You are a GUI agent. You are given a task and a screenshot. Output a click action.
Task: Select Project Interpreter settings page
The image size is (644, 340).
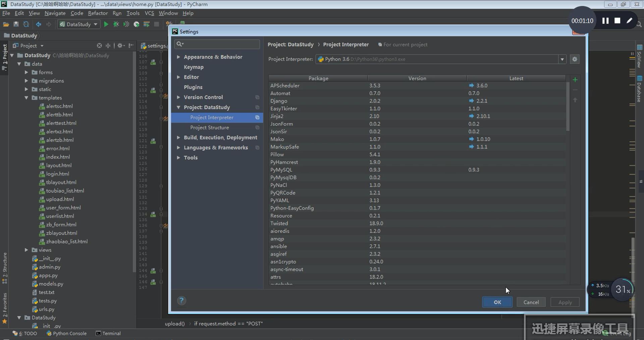tap(217, 117)
